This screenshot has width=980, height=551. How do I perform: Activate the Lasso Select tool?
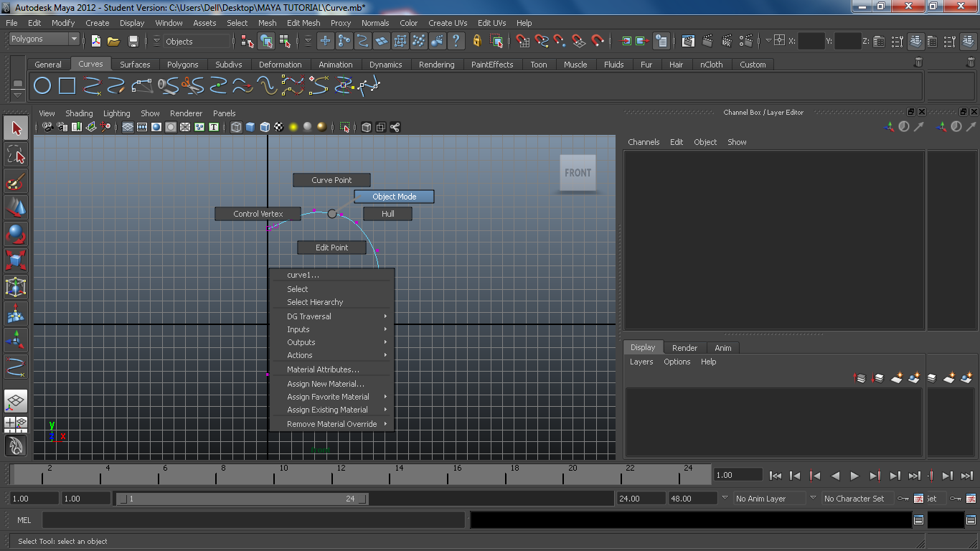(16, 154)
